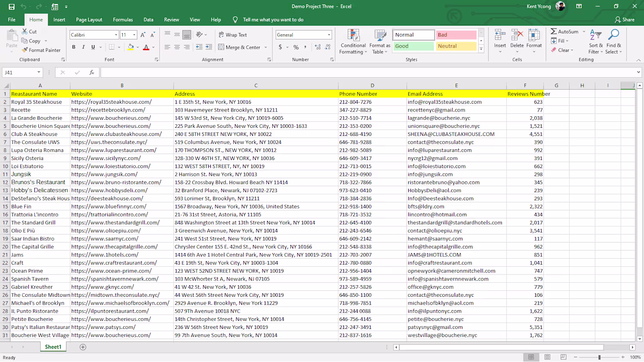Switch to the Insert tab
The image size is (644, 362).
[x=59, y=20]
